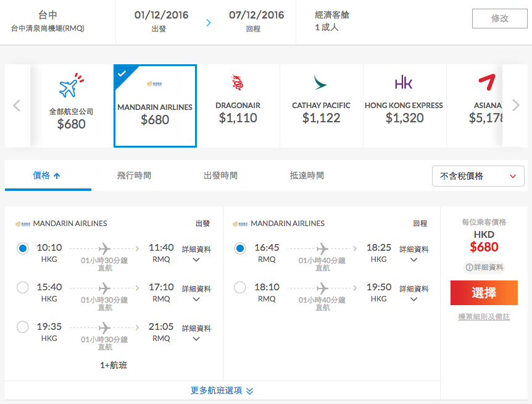Select the 10:10 HKG outbound flight
532x404 pixels.
pos(23,248)
